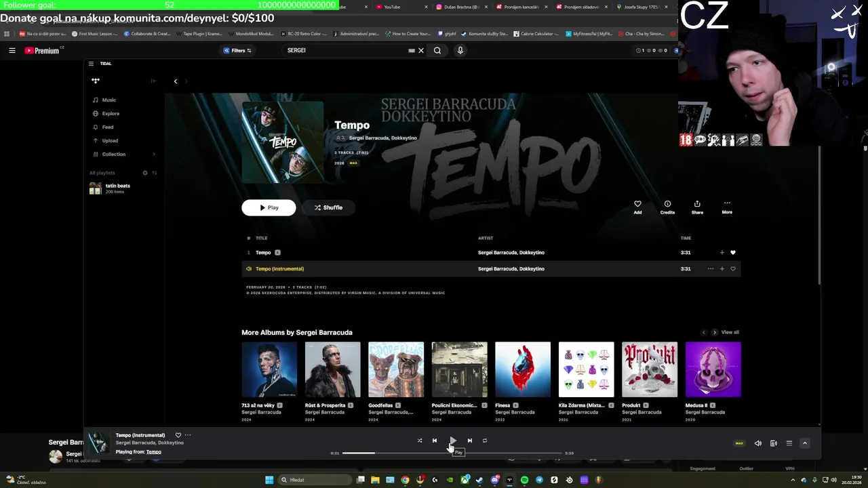This screenshot has width=868, height=488.
Task: Unlike track 1 Tempo via heart
Action: click(732, 252)
